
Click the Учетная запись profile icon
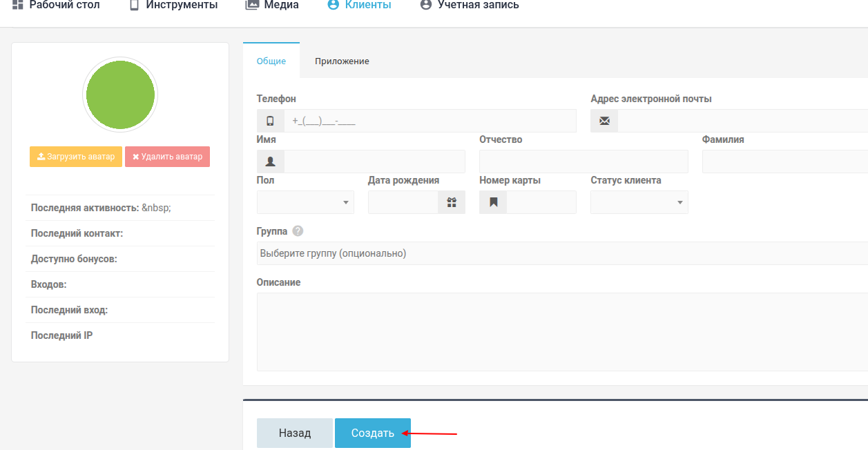pyautogui.click(x=426, y=5)
